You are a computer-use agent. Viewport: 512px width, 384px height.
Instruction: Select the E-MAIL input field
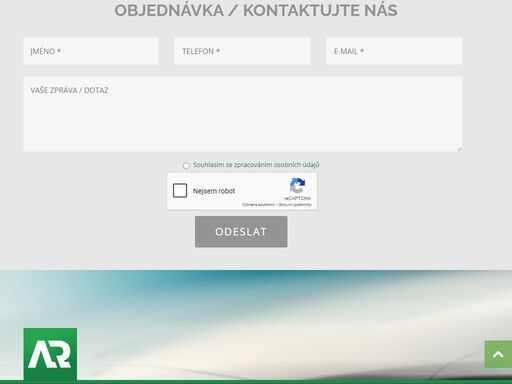click(394, 51)
